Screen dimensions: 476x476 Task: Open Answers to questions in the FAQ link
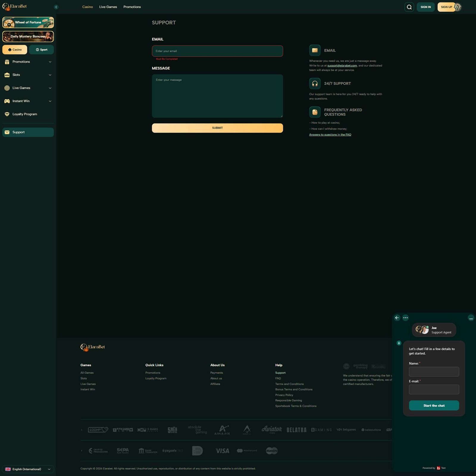pyautogui.click(x=330, y=135)
